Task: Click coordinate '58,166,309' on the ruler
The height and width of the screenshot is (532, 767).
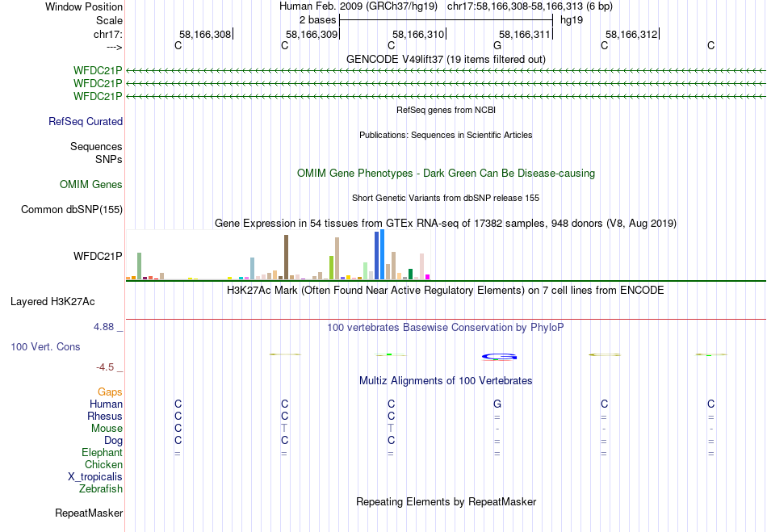Action: tap(312, 34)
